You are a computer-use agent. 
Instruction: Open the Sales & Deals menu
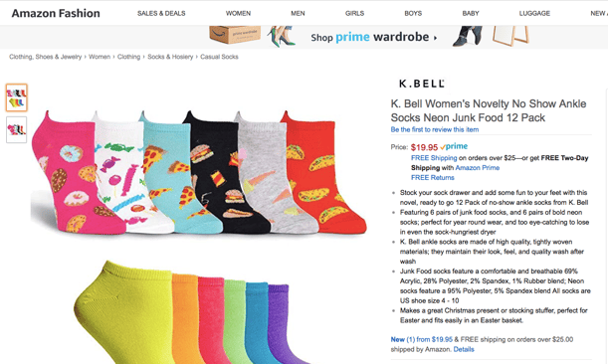point(161,13)
